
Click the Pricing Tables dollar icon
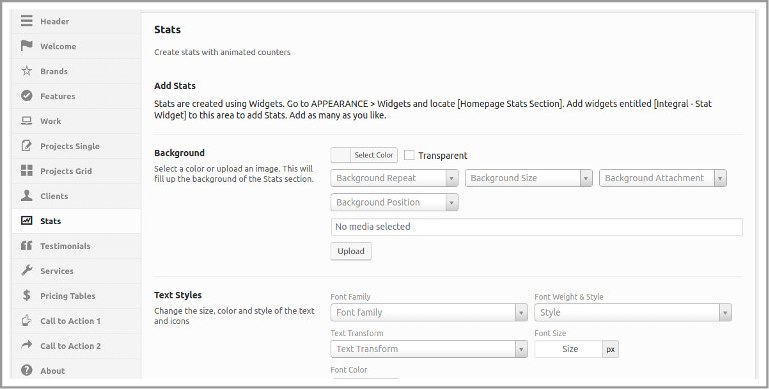click(x=26, y=295)
